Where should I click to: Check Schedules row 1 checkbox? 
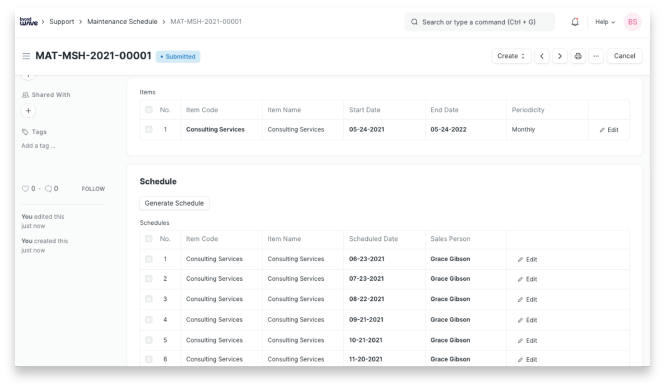pos(148,259)
